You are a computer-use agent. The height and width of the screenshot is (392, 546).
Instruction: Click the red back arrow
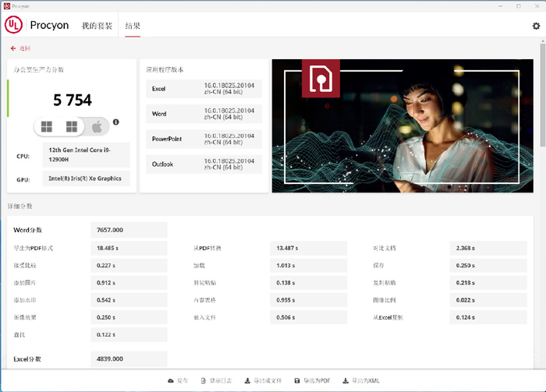point(13,48)
